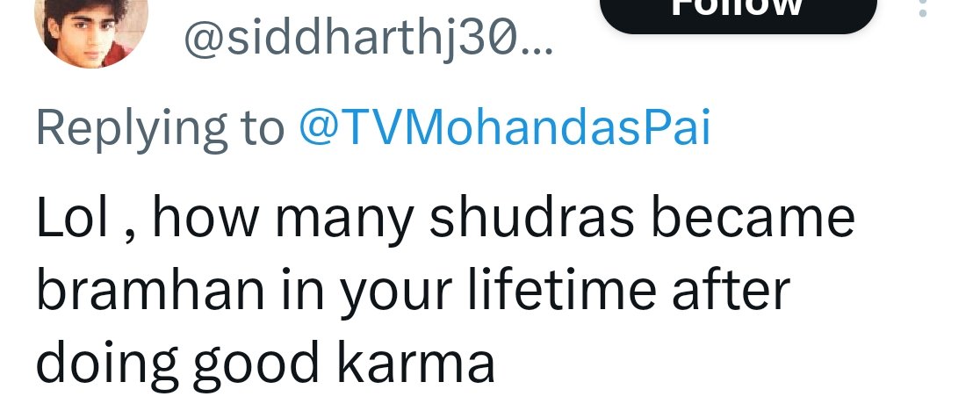Click the tweet line 'doing good karma'
Image resolution: width=980 pixels, height=411 pixels.
pyautogui.click(x=265, y=364)
